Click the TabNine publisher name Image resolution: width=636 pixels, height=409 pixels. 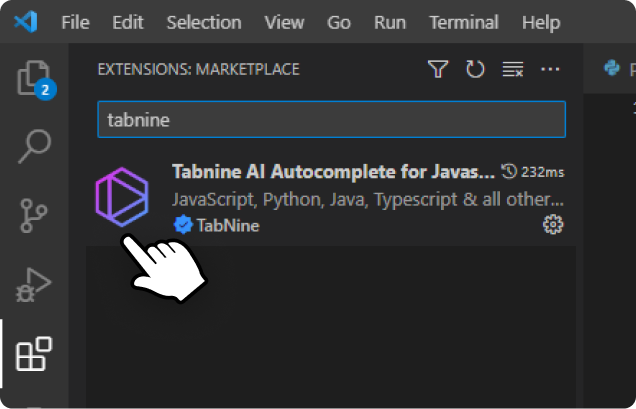228,225
